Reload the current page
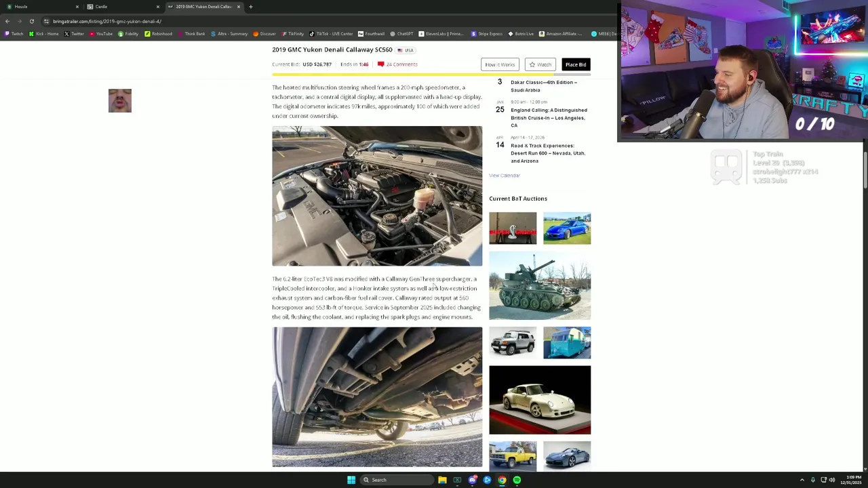The height and width of the screenshot is (488, 868). (x=31, y=21)
